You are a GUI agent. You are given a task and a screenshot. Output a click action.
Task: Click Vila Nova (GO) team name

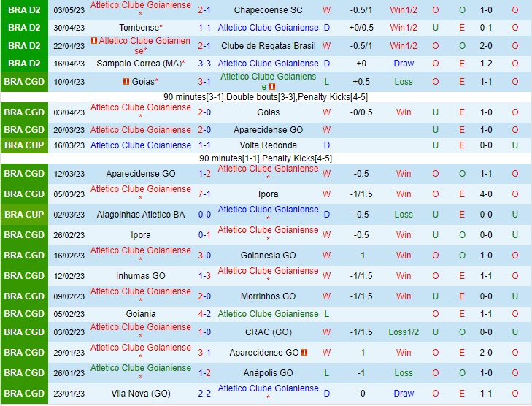[140, 394]
